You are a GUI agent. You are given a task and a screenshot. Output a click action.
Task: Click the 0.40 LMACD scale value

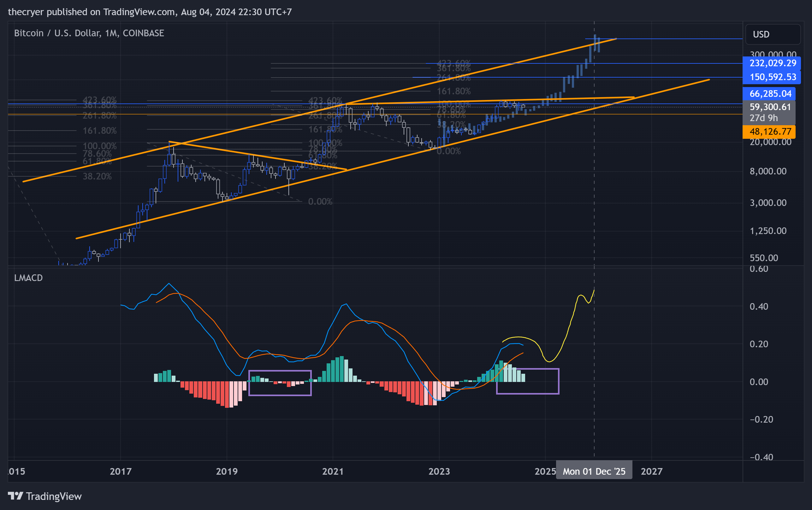click(x=759, y=306)
